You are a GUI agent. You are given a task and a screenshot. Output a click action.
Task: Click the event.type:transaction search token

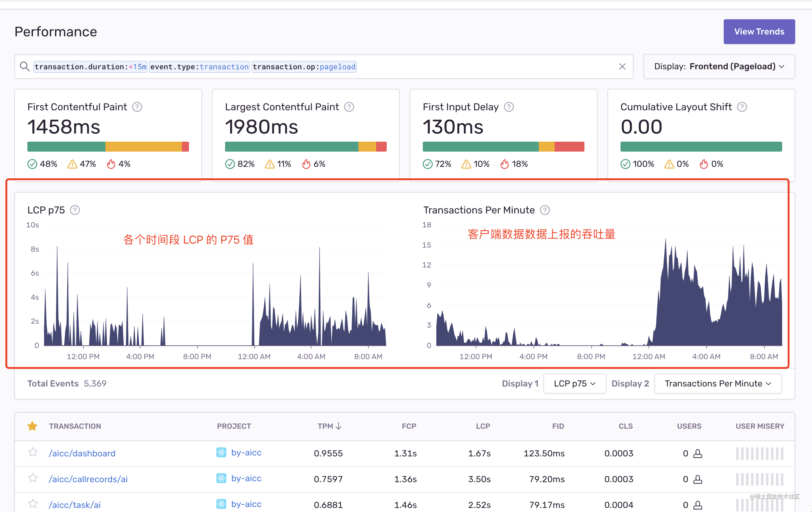coord(199,67)
